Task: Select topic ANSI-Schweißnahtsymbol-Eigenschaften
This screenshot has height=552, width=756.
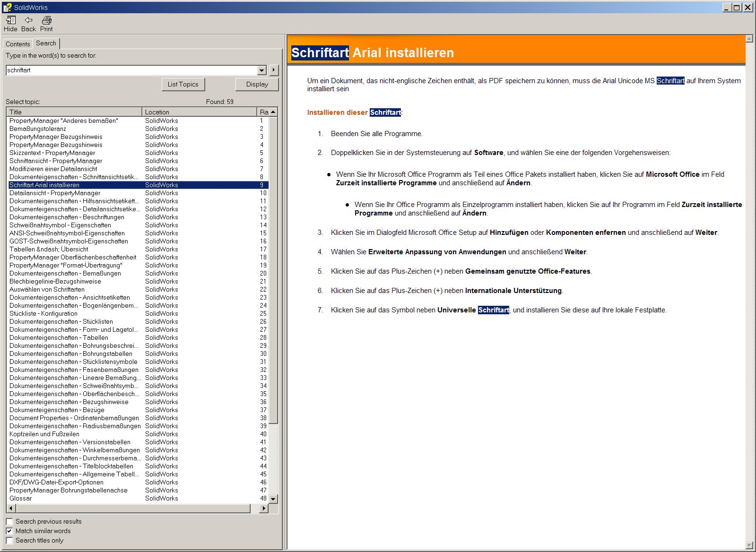Action: click(x=138, y=233)
